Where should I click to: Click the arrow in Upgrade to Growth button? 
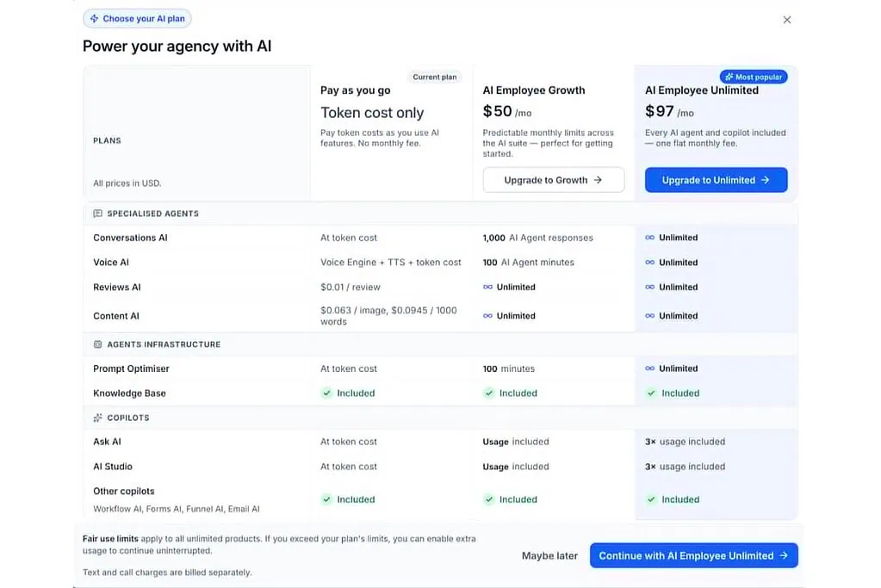pyautogui.click(x=598, y=180)
